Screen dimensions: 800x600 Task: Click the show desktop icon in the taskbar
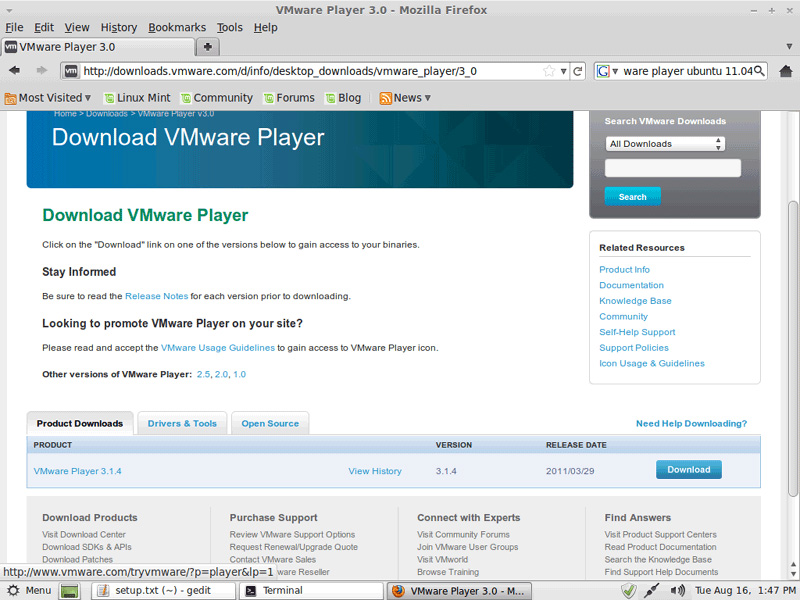(x=69, y=591)
